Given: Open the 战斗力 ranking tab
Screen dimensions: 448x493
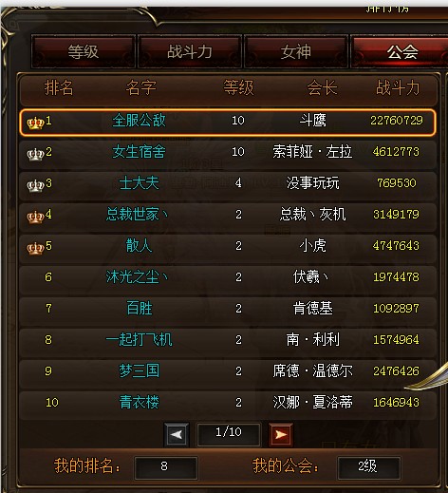Looking at the screenshot, I should pyautogui.click(x=190, y=51).
